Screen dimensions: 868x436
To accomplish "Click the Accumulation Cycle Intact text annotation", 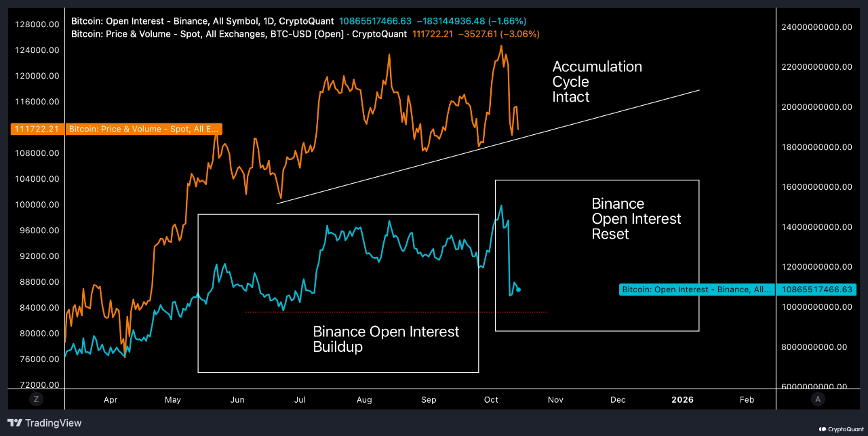I will (x=597, y=81).
